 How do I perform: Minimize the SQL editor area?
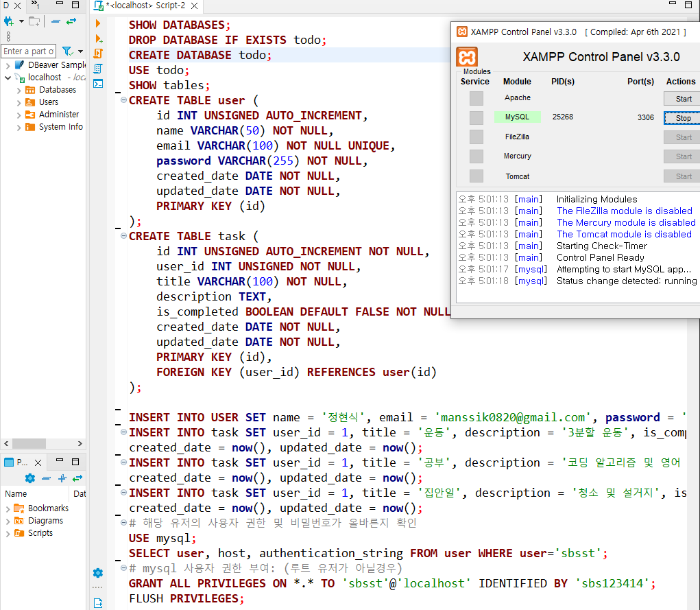673,3
